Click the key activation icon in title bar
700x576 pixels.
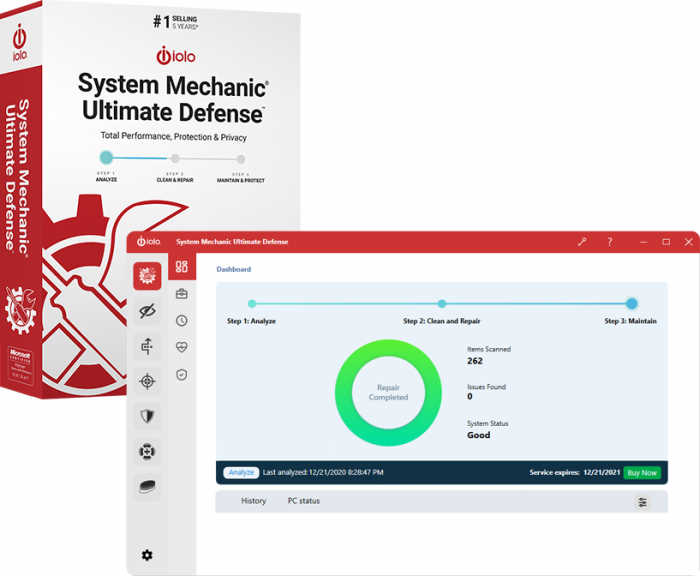coord(582,242)
